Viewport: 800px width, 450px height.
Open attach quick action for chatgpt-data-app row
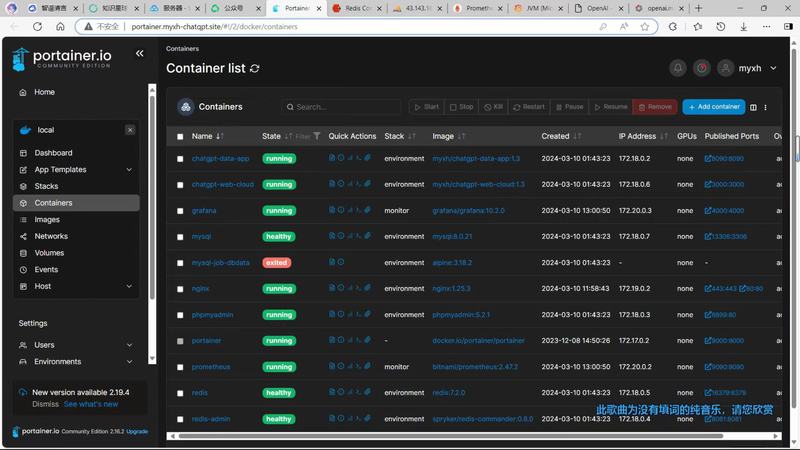(367, 158)
